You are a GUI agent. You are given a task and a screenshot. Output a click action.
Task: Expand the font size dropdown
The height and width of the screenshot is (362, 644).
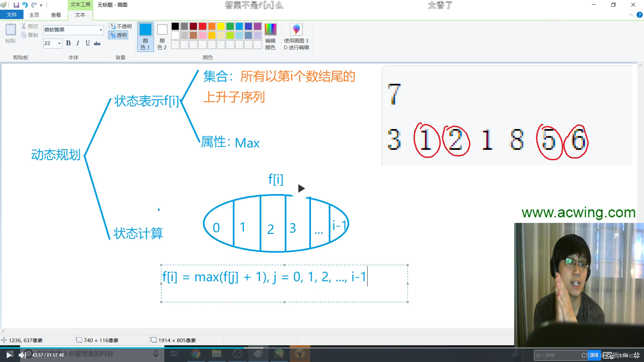59,43
